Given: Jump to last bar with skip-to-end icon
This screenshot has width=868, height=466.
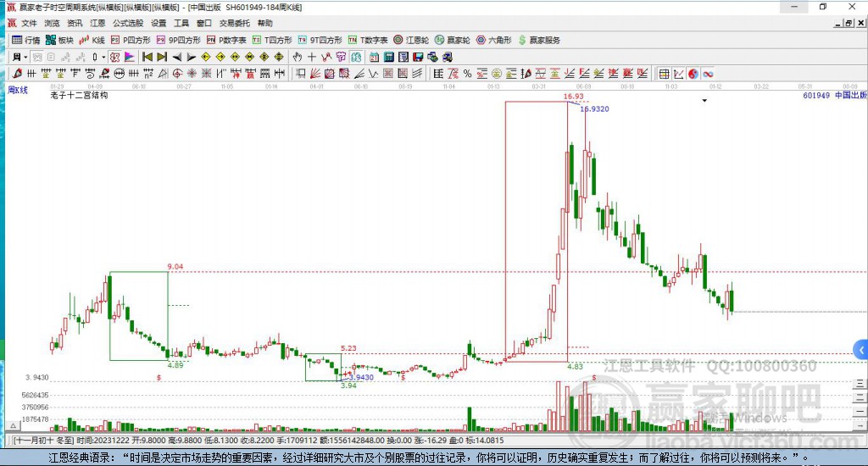Looking at the screenshot, I should click(162, 57).
